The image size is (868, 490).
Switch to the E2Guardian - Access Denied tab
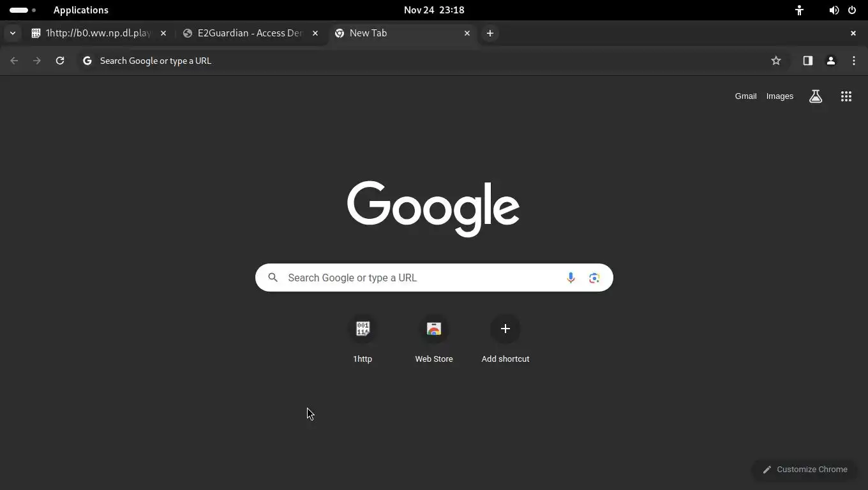click(x=250, y=33)
